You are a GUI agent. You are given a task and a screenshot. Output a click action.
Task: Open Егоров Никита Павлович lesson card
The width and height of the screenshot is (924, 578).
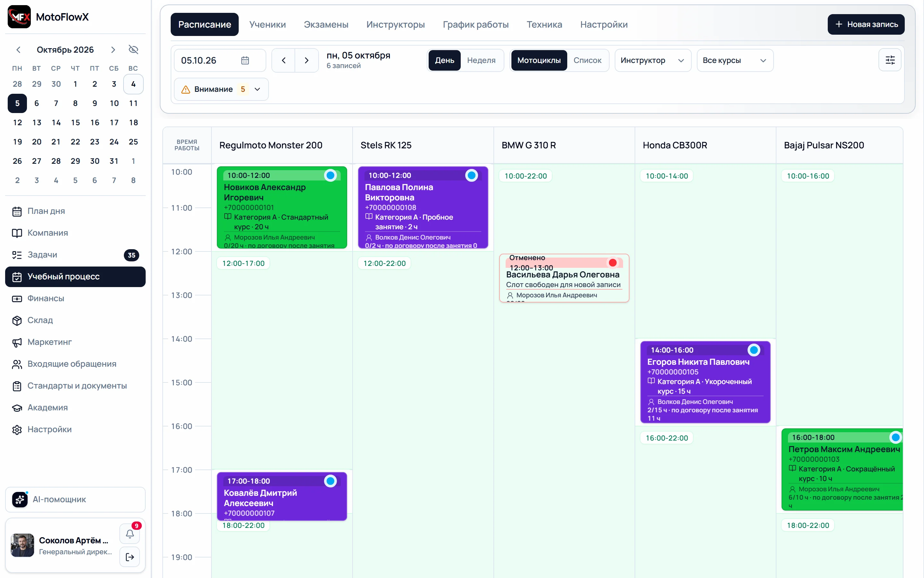coord(705,382)
